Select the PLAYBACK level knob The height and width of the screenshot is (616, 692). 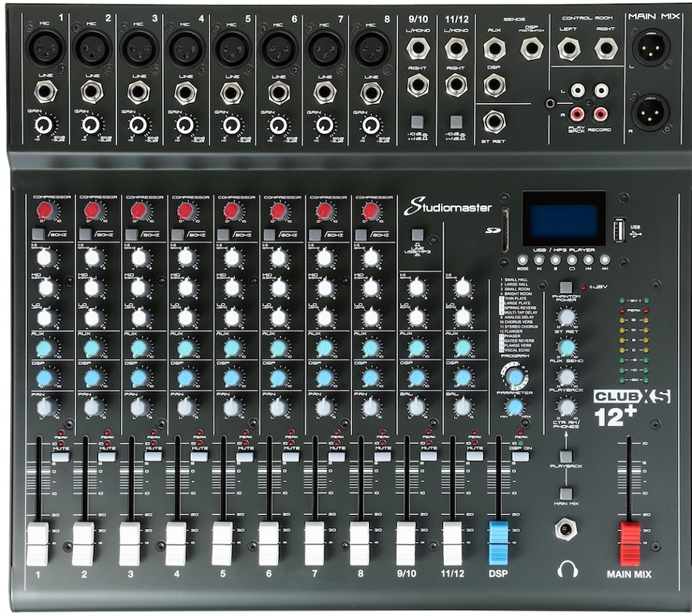(x=566, y=377)
